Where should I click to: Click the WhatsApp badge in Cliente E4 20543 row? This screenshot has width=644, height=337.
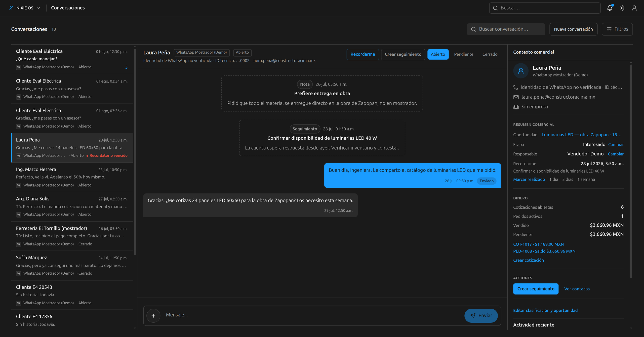pyautogui.click(x=19, y=303)
